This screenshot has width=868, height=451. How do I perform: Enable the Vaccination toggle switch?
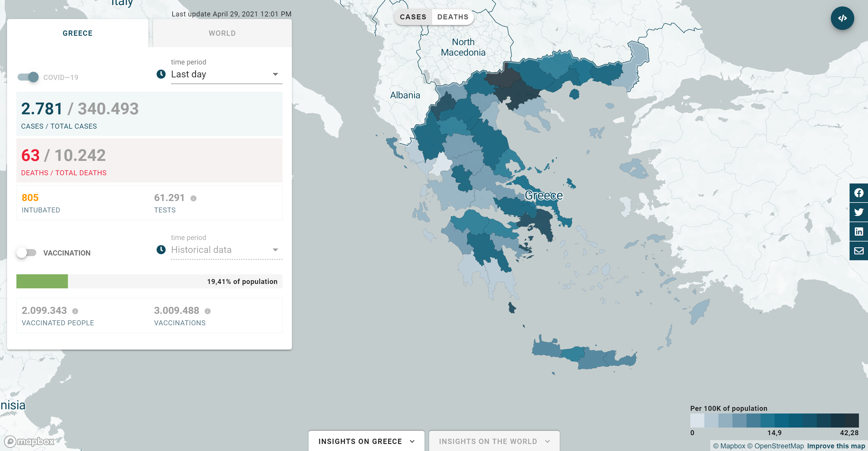[x=27, y=253]
